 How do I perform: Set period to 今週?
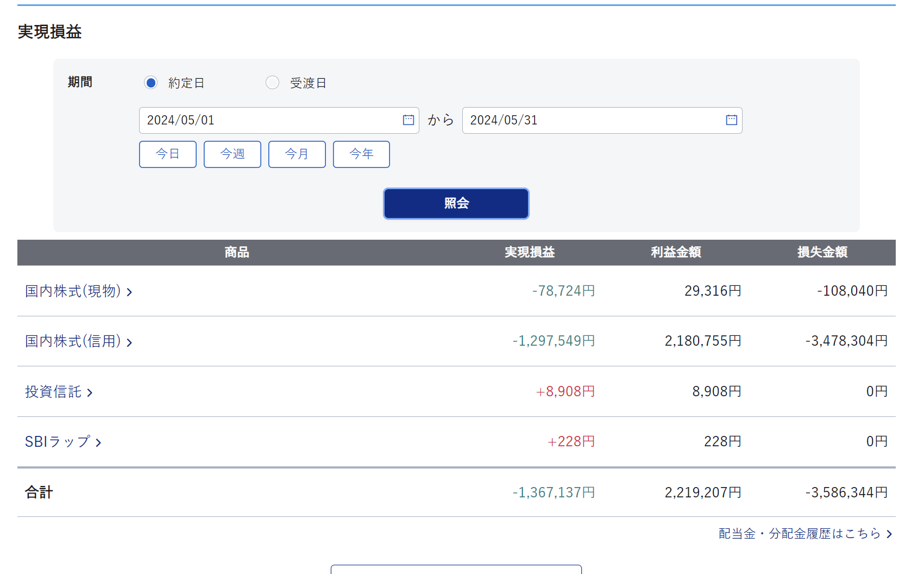click(x=232, y=154)
